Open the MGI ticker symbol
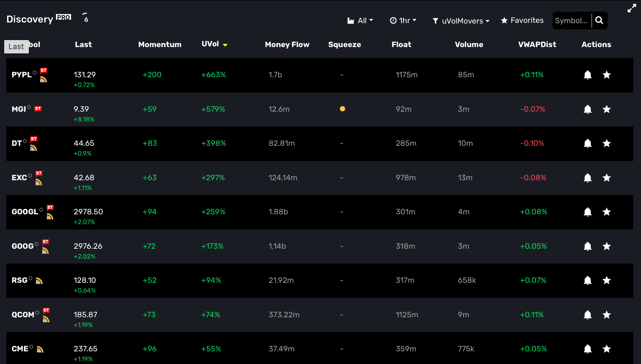 pyautogui.click(x=19, y=109)
